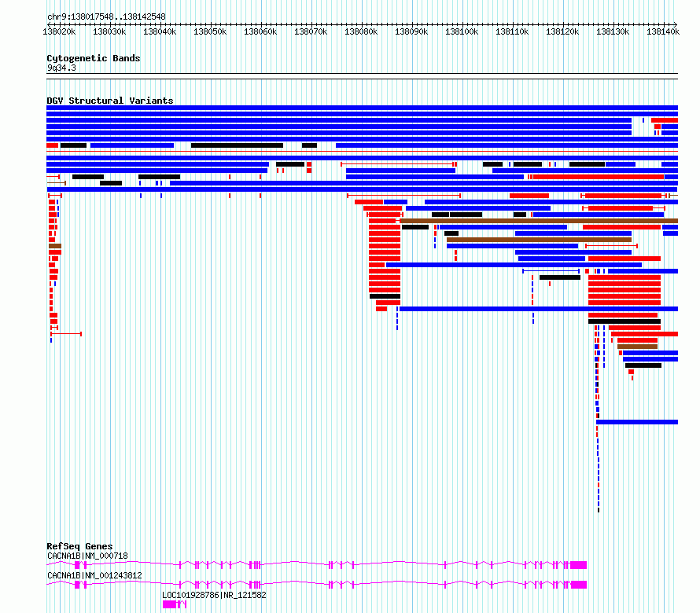Screen dimensions: 700x613
Task: Select the 138090k ruler label
Action: tap(411, 31)
